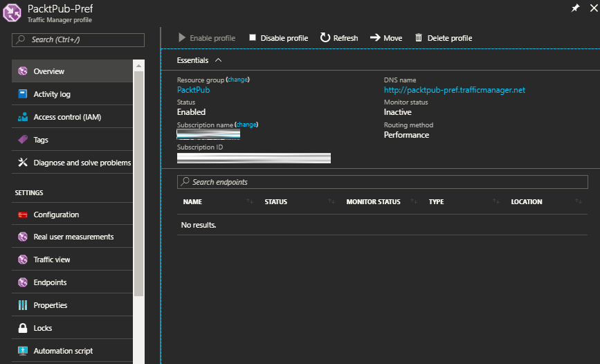Click the Locks padlock icon
The width and height of the screenshot is (600, 364).
pos(23,328)
